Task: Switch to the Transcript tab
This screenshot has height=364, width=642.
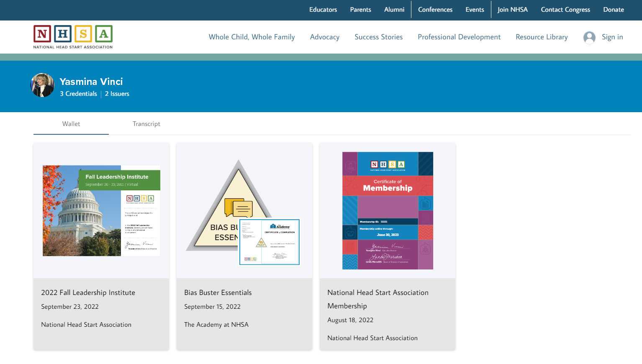Action: point(146,124)
